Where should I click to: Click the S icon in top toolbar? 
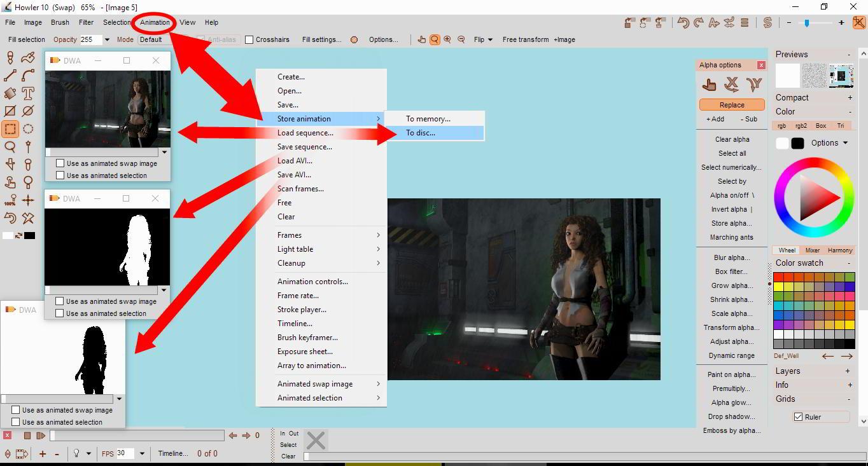click(x=767, y=23)
